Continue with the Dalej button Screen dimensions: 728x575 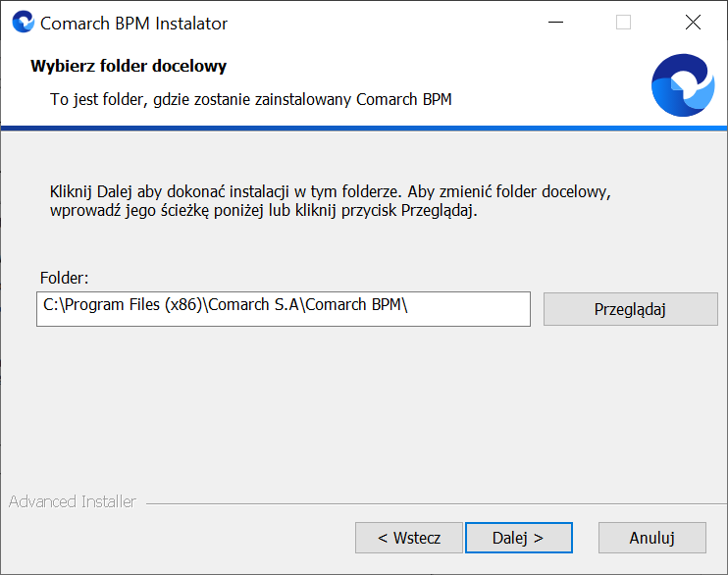tap(519, 538)
